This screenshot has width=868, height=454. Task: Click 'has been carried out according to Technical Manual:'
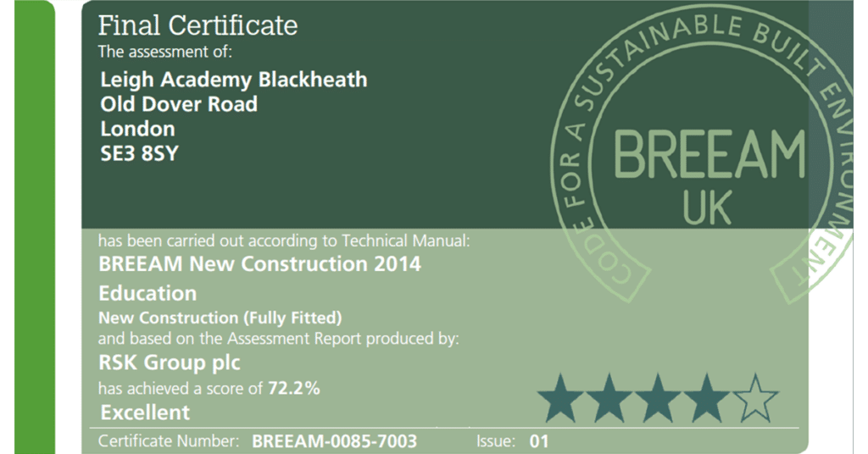[284, 241]
